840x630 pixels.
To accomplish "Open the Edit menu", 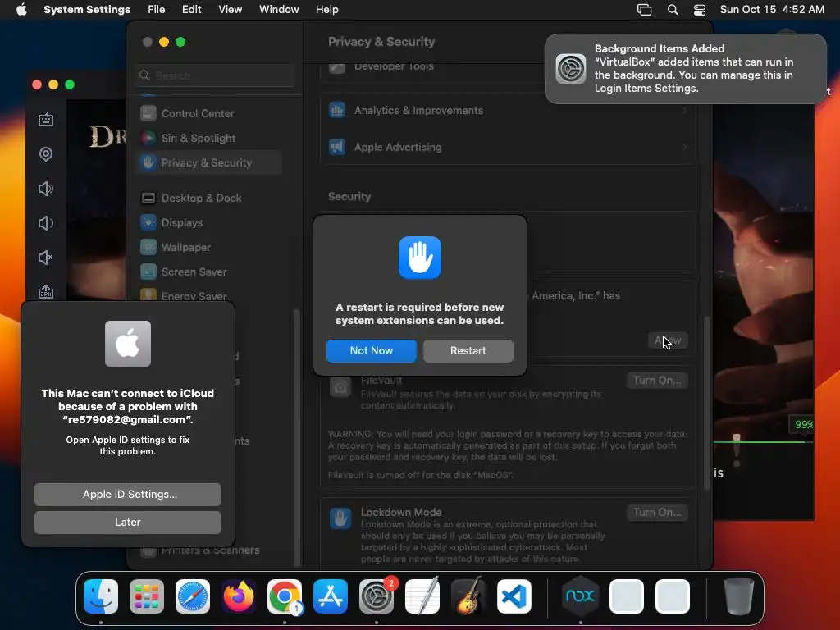I will [x=191, y=10].
